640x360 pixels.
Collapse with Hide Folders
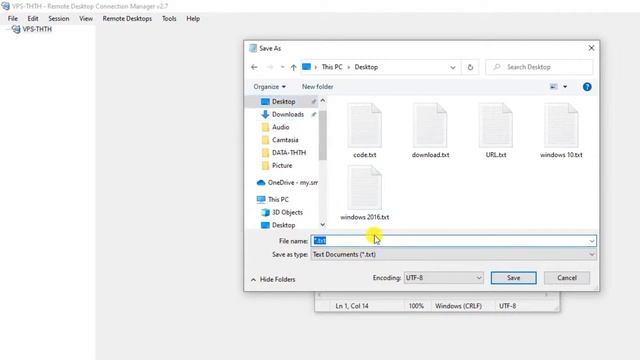pyautogui.click(x=273, y=280)
